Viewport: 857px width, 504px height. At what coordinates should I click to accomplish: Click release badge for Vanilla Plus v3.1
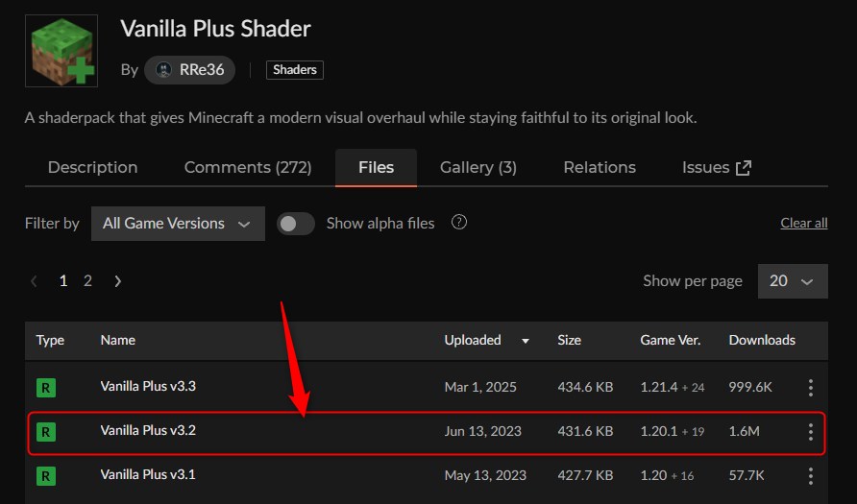[x=46, y=476]
